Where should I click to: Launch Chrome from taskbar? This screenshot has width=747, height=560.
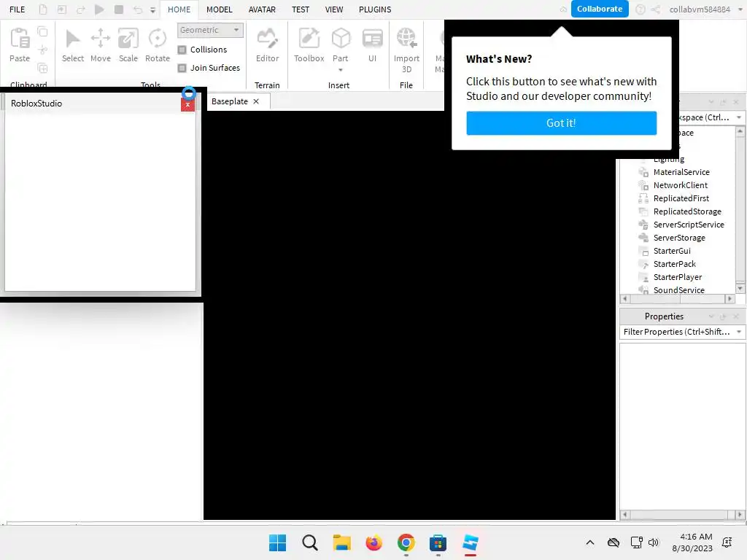[x=406, y=542]
